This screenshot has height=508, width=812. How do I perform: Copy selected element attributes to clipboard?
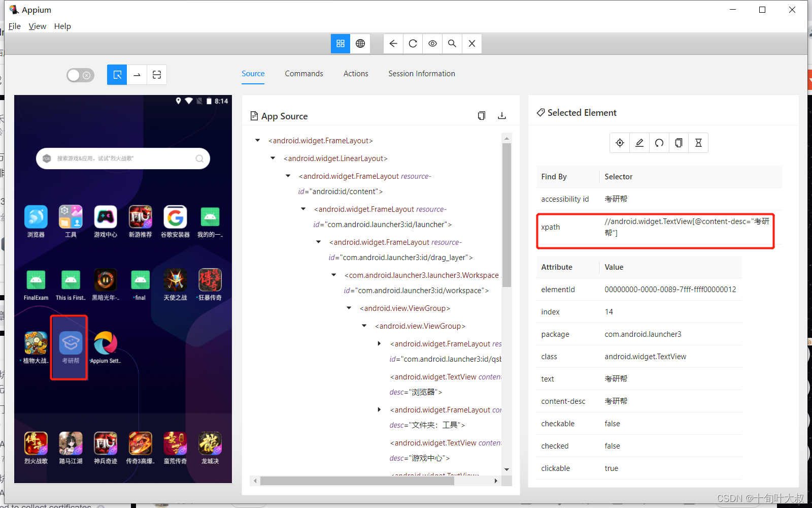click(x=679, y=143)
